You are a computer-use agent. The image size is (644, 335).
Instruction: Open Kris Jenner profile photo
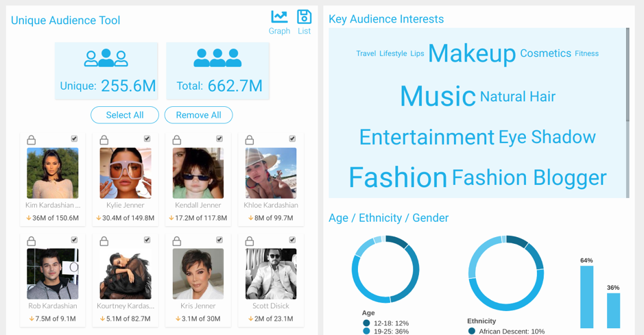[x=198, y=274]
